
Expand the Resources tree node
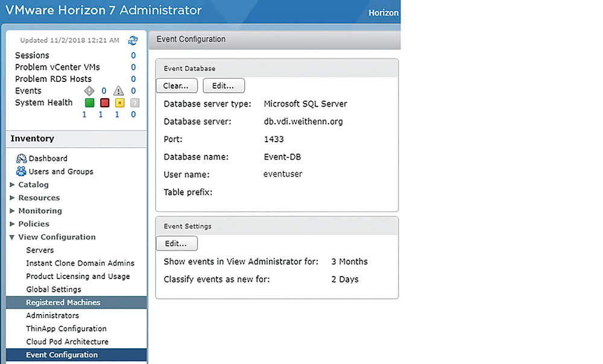coord(12,198)
